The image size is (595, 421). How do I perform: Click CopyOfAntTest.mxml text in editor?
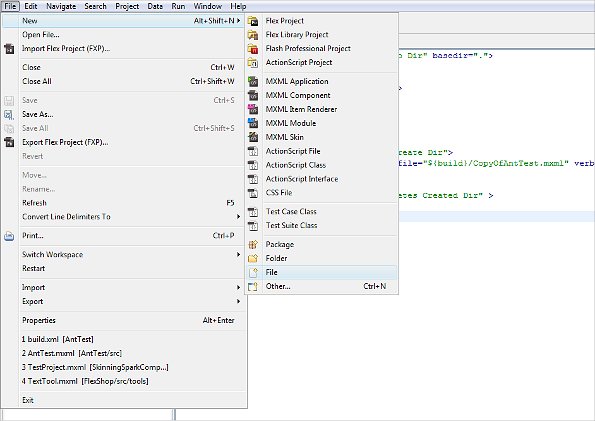518,163
